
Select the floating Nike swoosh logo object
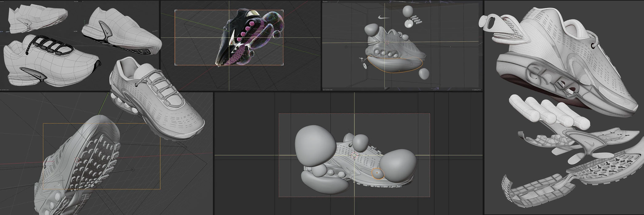tap(383, 17)
